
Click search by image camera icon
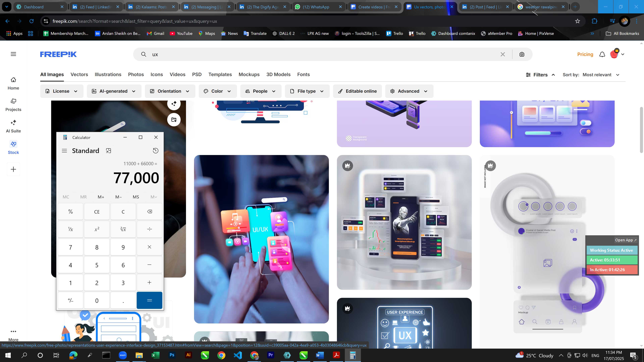point(522,54)
